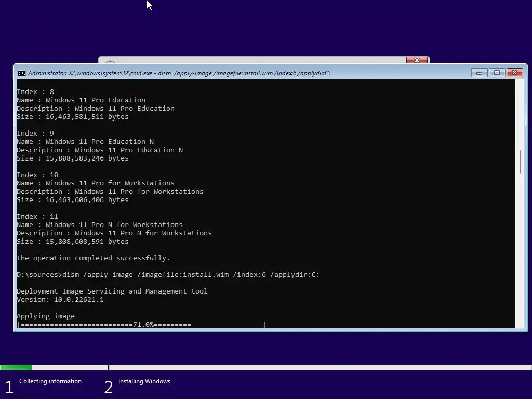Click the 'Applying image' status line

click(x=46, y=316)
